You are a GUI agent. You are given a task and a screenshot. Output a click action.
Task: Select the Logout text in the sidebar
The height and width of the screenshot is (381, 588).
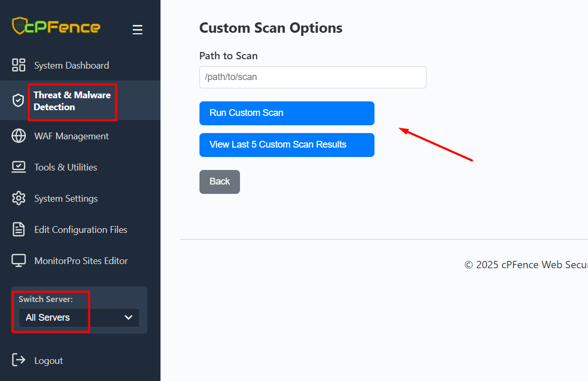(x=48, y=361)
